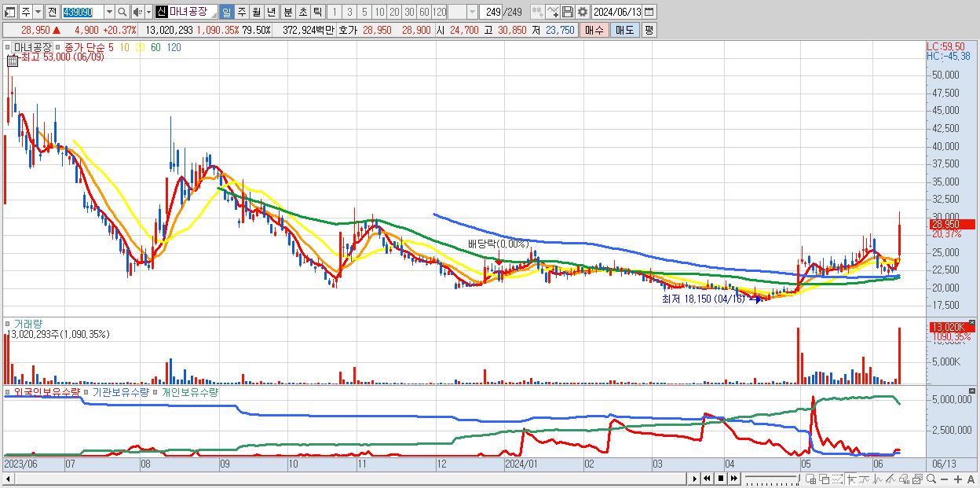Set interval to 3 in period number bar
Image resolution: width=980 pixels, height=488 pixels.
[x=349, y=12]
